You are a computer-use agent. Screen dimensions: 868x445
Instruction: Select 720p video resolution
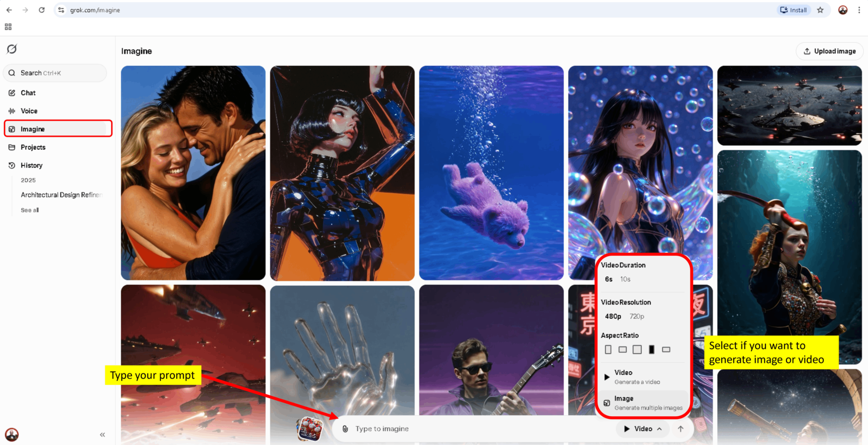(x=636, y=316)
